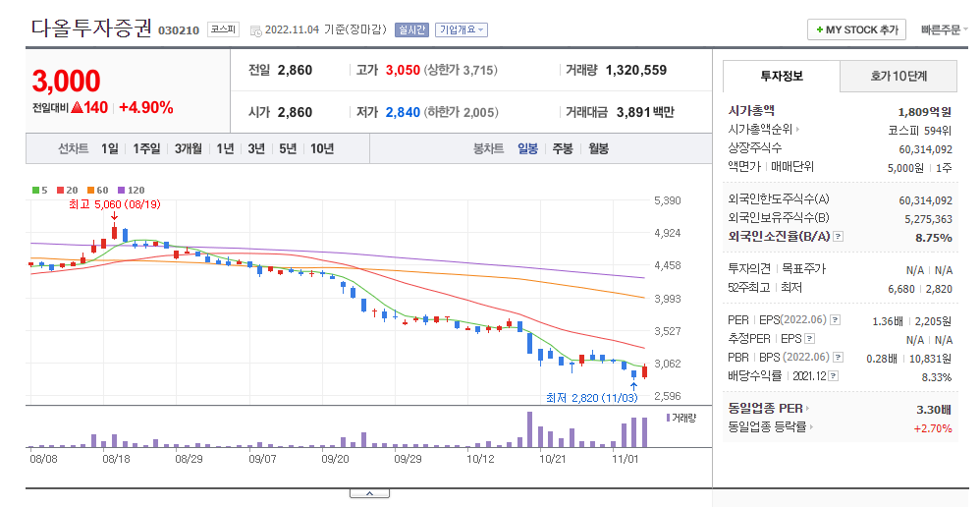The width and height of the screenshot is (980, 507).
Task: Click the 고가 value 3,050
Action: [403, 70]
